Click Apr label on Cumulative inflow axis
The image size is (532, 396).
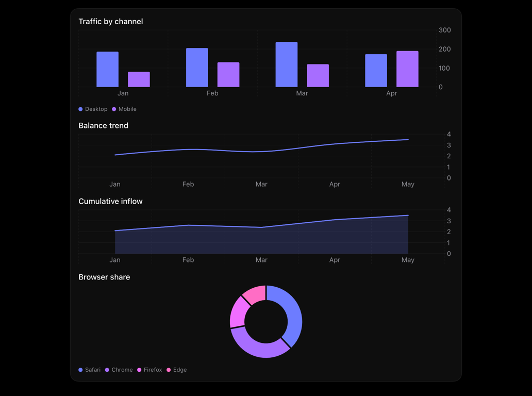click(x=335, y=259)
